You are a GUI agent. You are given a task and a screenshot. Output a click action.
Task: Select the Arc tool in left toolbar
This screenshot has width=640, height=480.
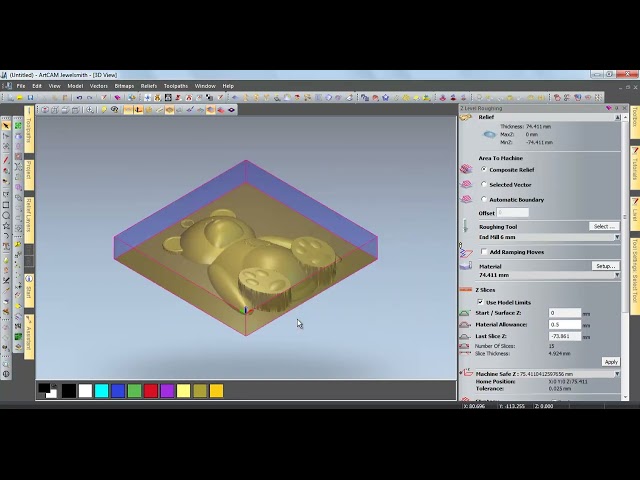coord(6,236)
